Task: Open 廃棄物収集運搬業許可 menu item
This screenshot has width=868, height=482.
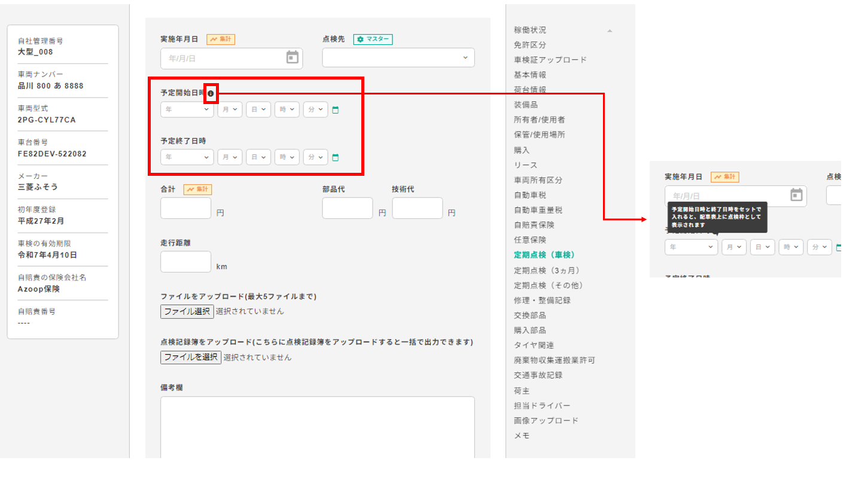Action: [555, 360]
